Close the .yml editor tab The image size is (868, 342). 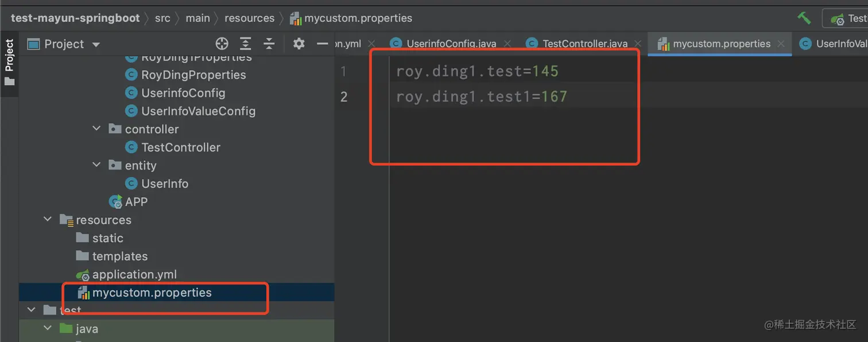point(371,44)
